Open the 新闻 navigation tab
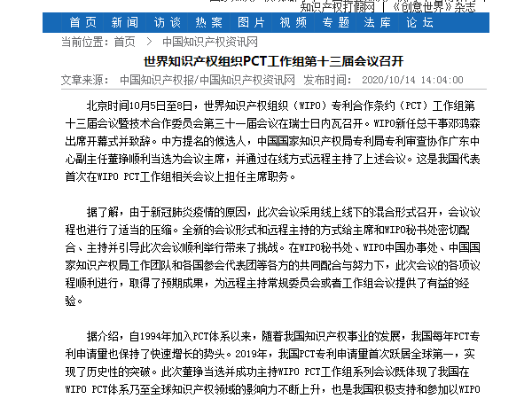 [125, 23]
